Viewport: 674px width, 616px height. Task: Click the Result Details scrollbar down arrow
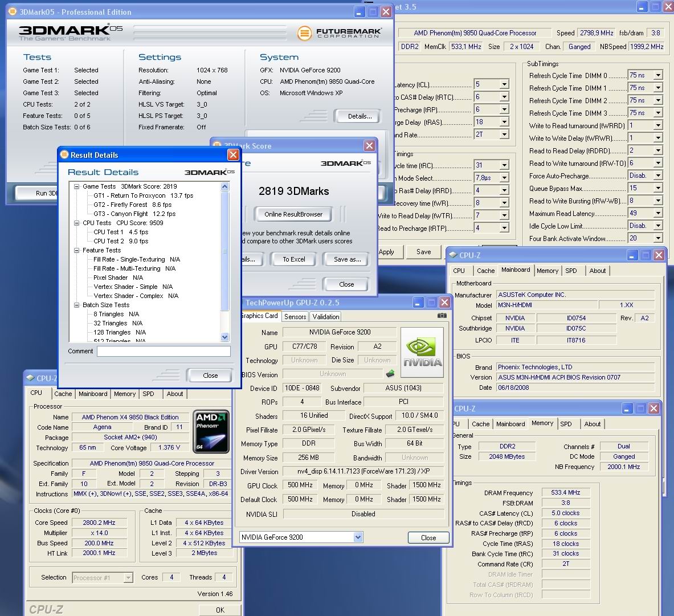coord(225,337)
